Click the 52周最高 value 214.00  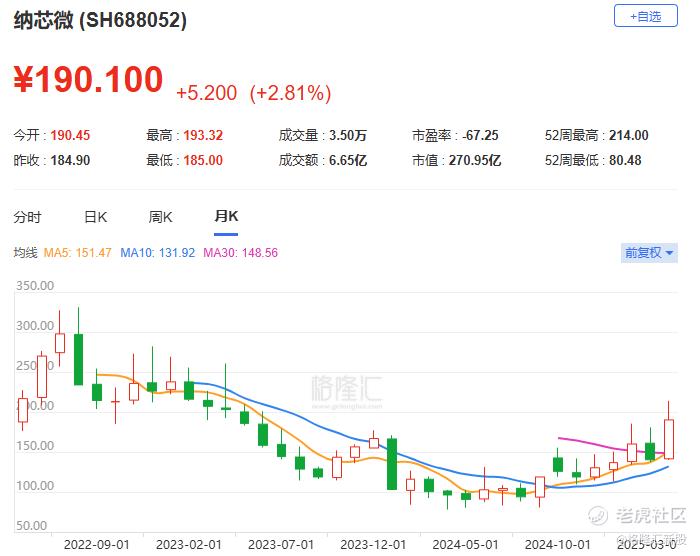click(x=629, y=135)
